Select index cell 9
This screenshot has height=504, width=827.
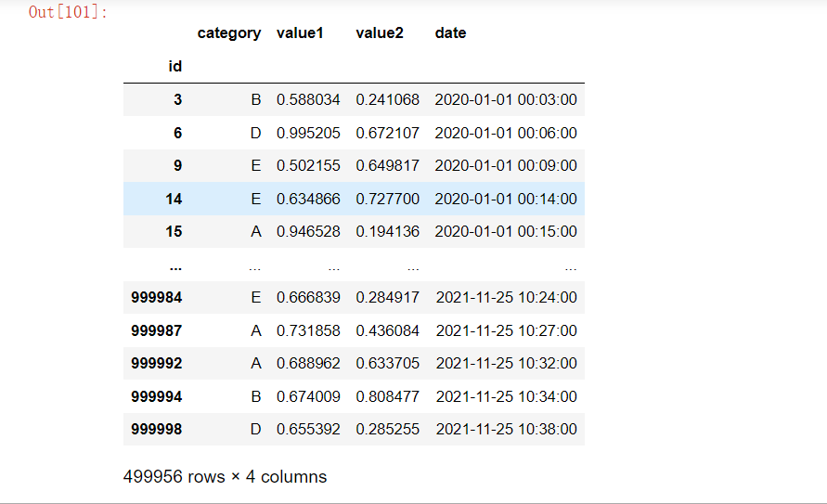(x=177, y=165)
